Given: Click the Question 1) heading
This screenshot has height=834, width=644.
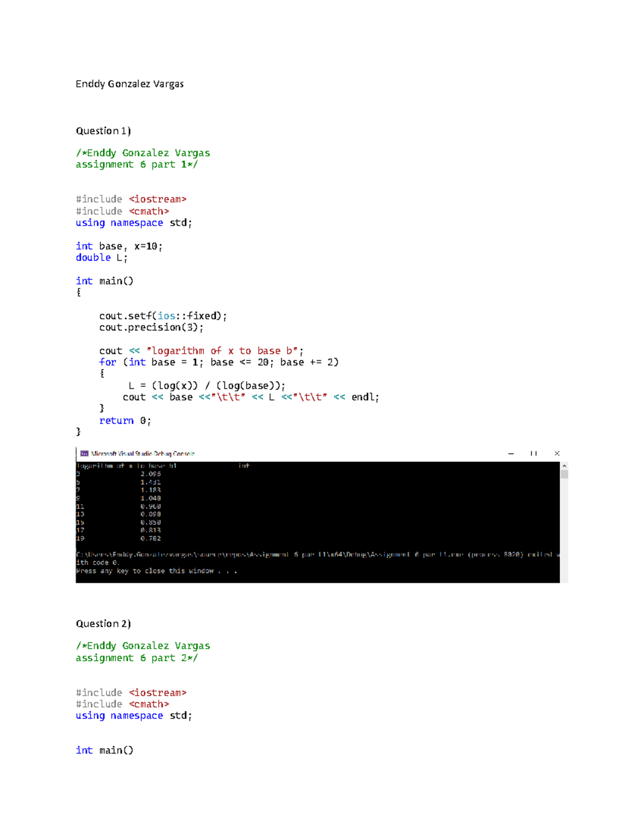Looking at the screenshot, I should (x=103, y=130).
